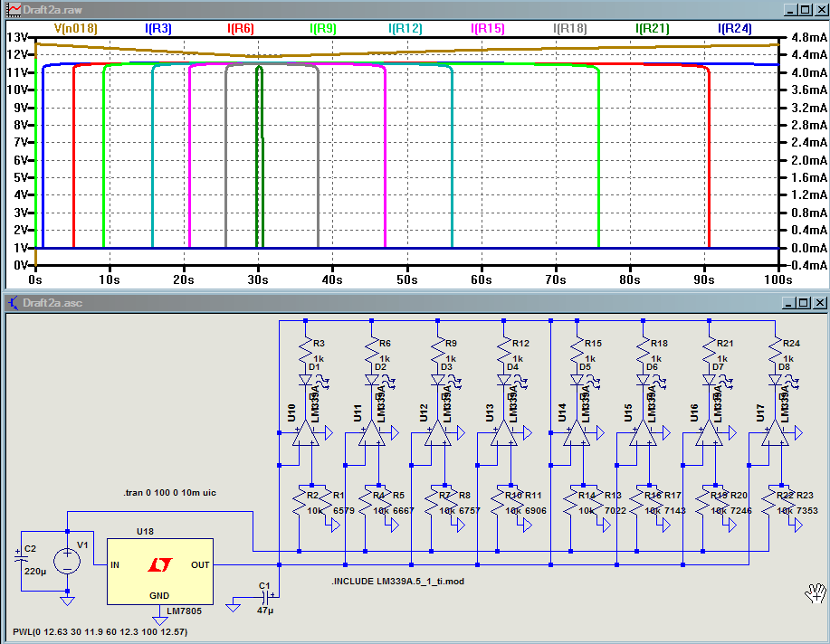Select voltage source V1 symbol

67,561
